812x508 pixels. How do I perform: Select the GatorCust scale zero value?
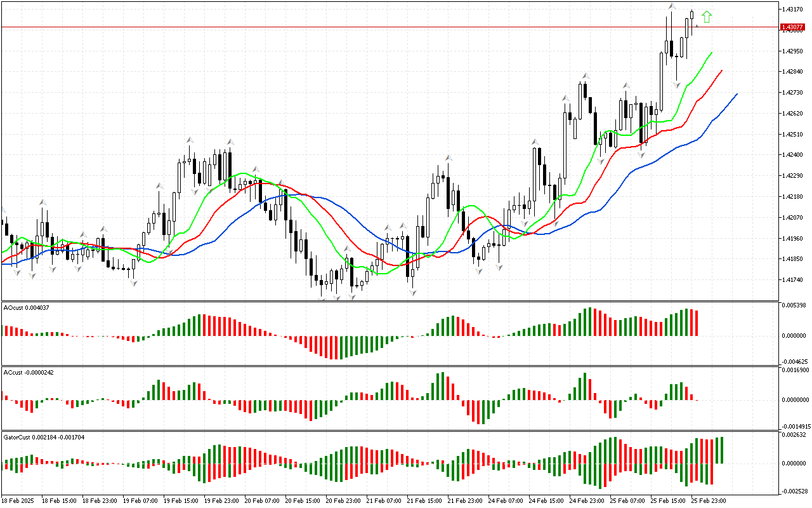coord(794,464)
